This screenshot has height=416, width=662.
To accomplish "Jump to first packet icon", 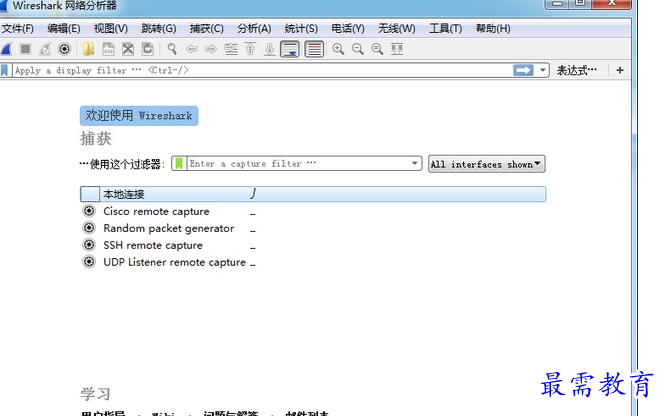I will coord(250,49).
